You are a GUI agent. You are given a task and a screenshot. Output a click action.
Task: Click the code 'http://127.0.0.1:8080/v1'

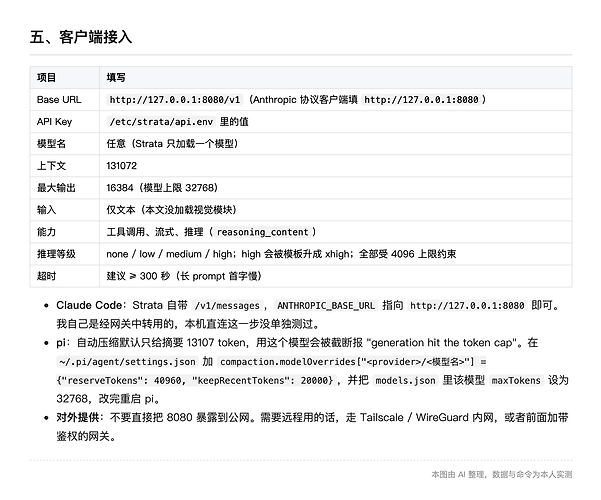175,100
